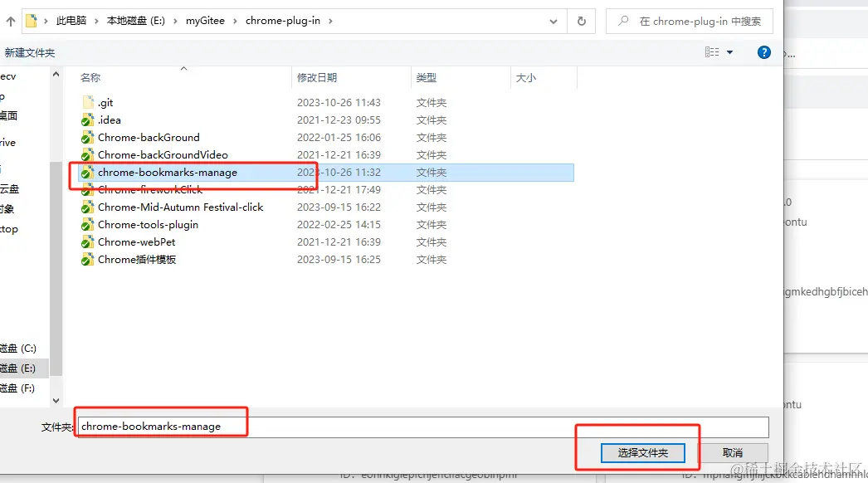868x483 pixels.
Task: Click the Chrome-webPet folder name
Action: (x=136, y=242)
